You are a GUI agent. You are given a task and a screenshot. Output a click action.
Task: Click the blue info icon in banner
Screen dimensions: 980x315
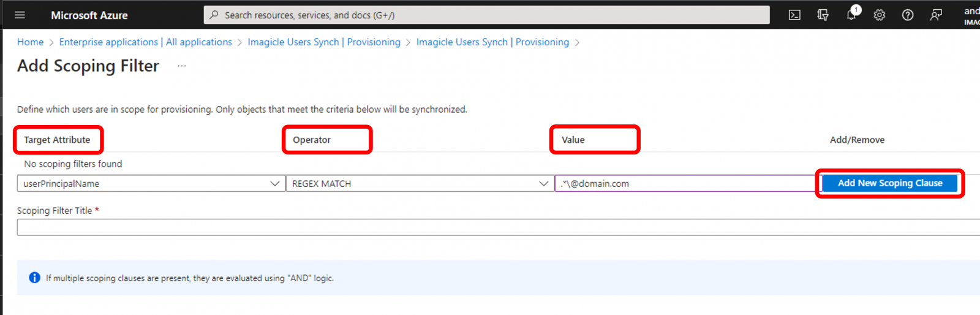pyautogui.click(x=35, y=278)
